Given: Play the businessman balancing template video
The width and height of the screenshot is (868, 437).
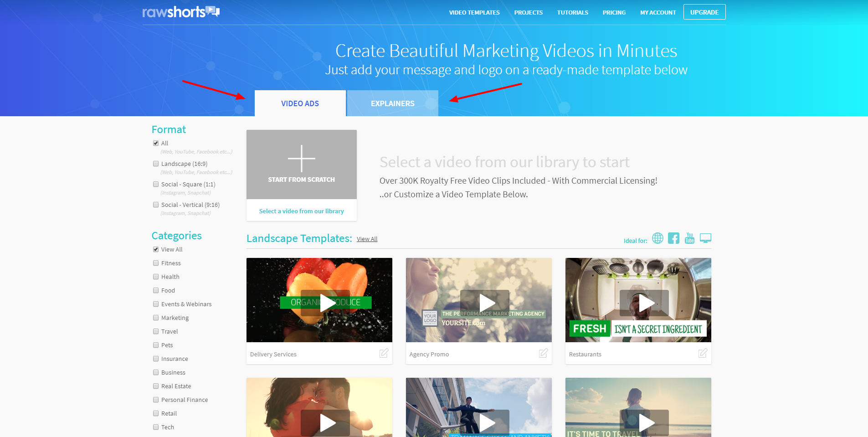Looking at the screenshot, I should tap(485, 423).
